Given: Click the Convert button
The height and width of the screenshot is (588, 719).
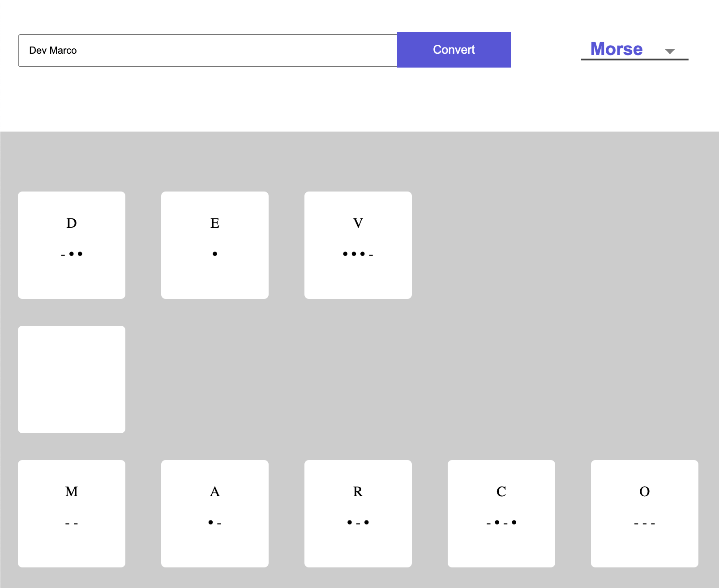Looking at the screenshot, I should (x=454, y=50).
